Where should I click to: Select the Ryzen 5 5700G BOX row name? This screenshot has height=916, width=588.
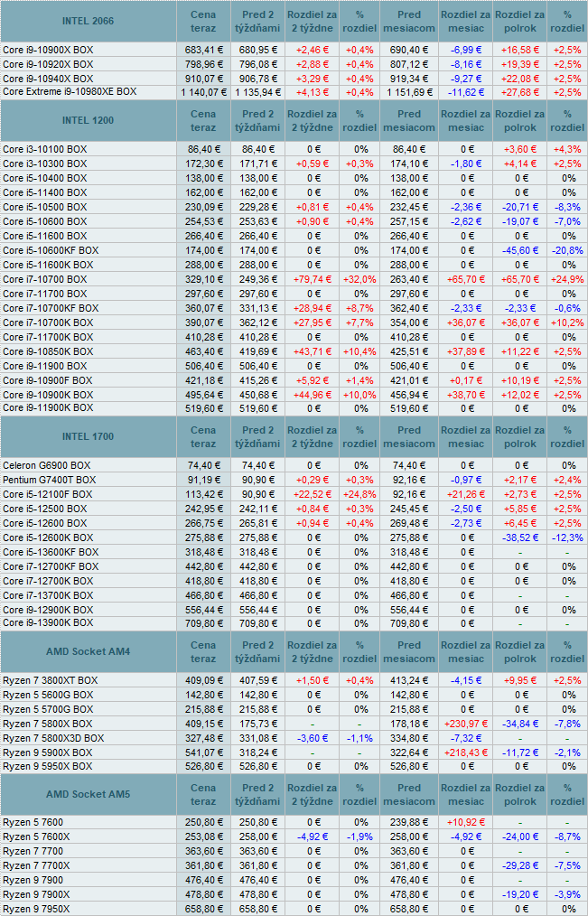pyautogui.click(x=48, y=709)
